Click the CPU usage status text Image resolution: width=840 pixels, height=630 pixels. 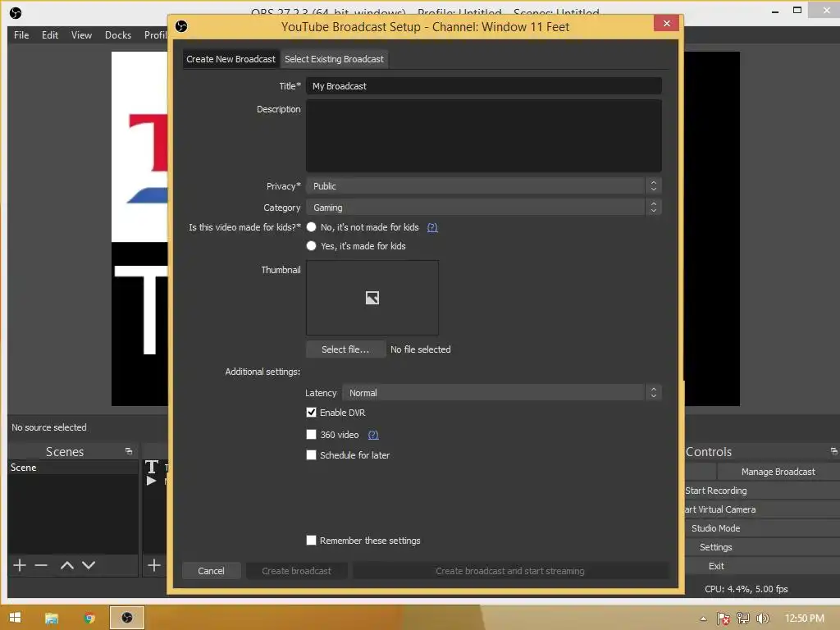pos(746,589)
